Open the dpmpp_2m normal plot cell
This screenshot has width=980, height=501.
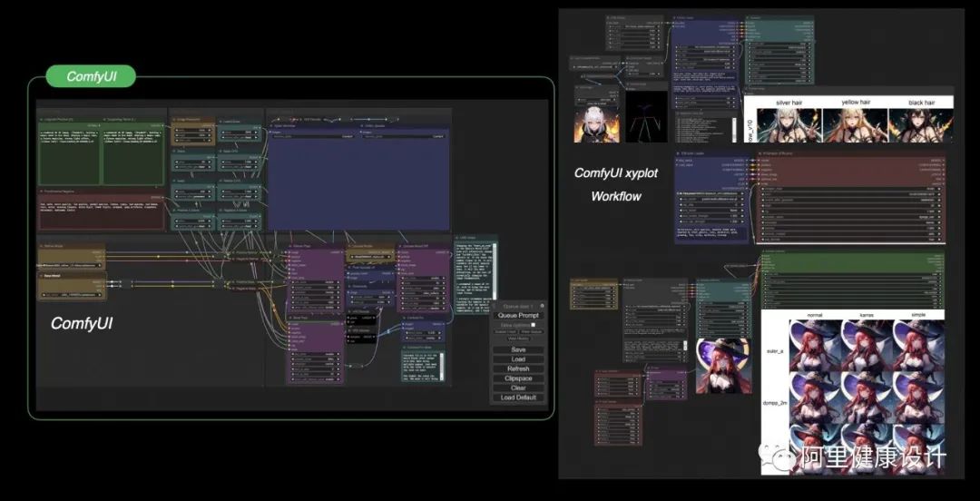point(814,398)
